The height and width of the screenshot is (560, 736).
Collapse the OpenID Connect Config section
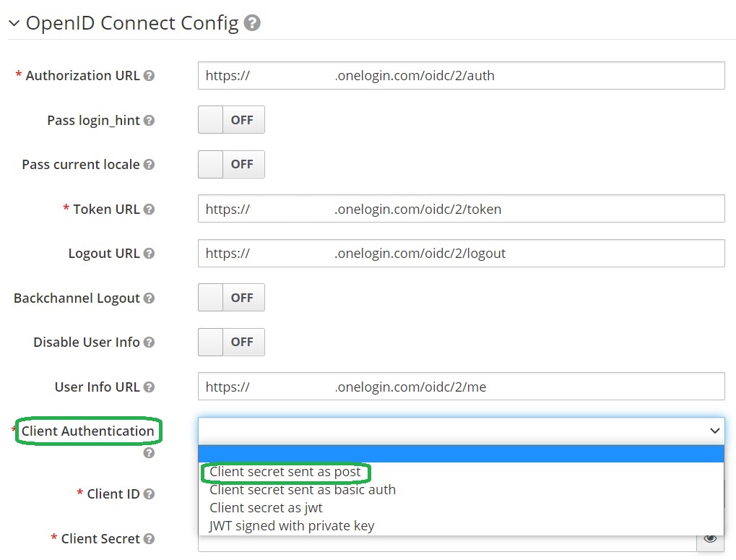[14, 24]
